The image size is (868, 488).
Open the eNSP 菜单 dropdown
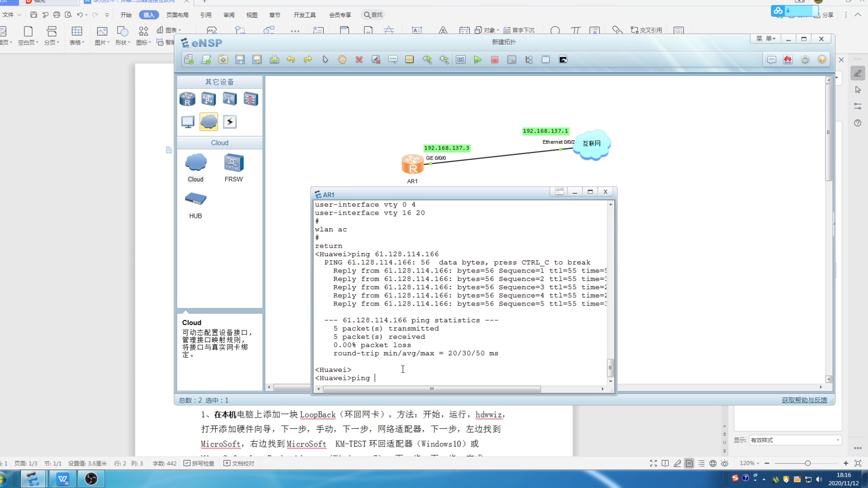pyautogui.click(x=765, y=39)
